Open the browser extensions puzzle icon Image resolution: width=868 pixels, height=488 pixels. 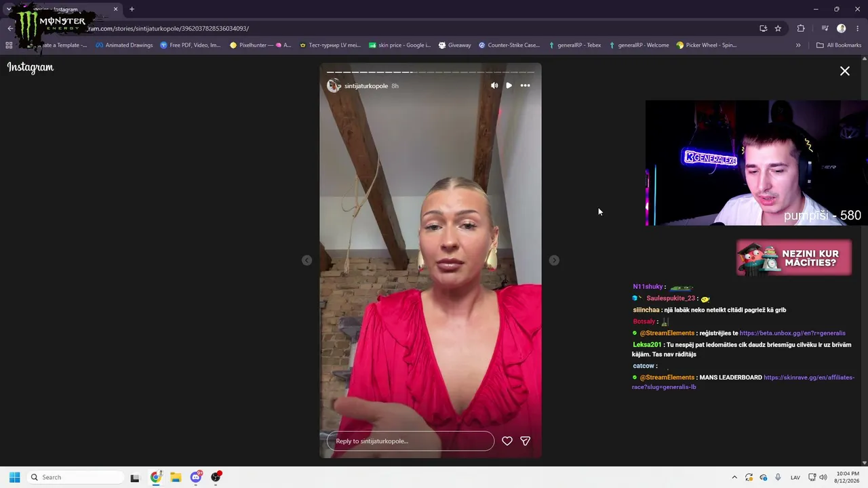point(801,28)
